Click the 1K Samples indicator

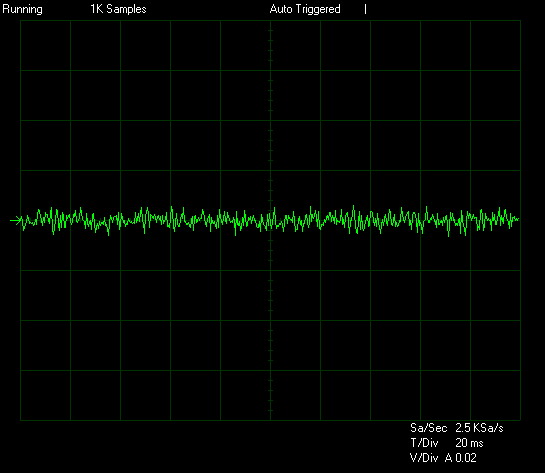[119, 9]
